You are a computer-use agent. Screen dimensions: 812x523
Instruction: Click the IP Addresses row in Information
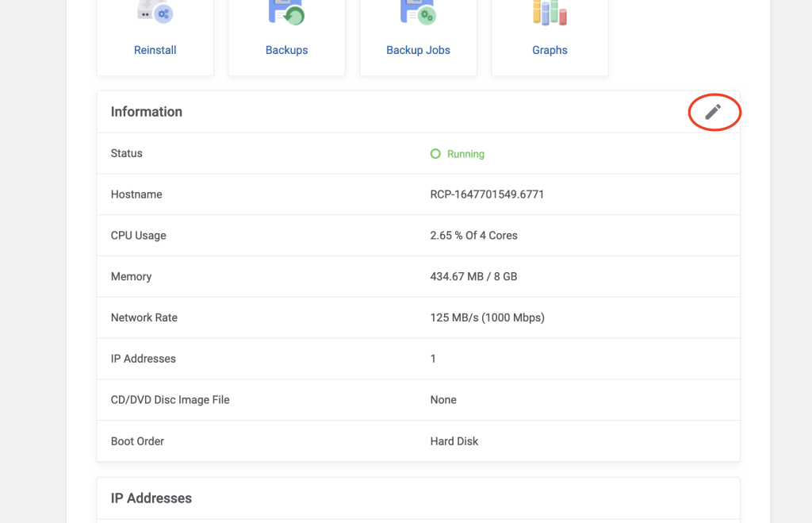pos(144,359)
